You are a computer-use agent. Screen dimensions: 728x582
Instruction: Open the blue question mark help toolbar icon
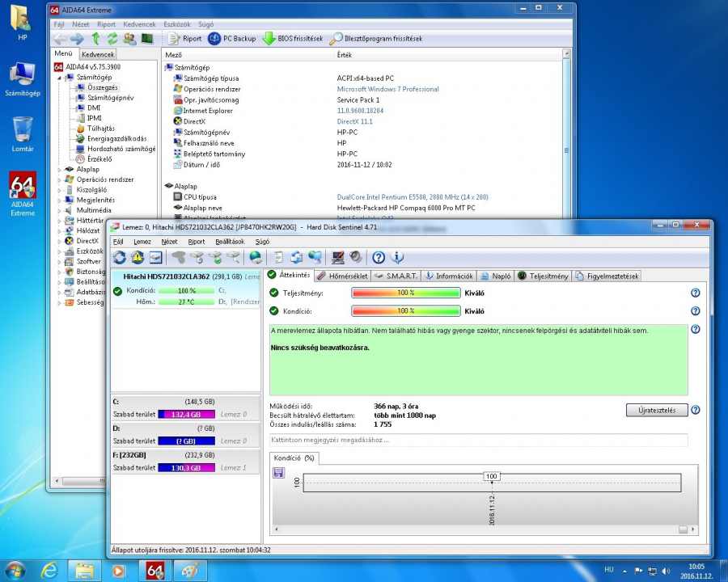tap(379, 258)
